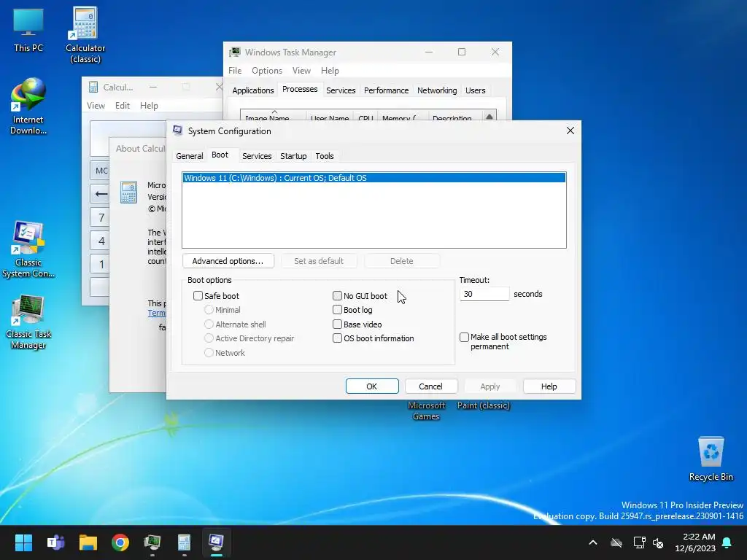747x560 pixels.
Task: Open Calculator Help menu
Action: coord(149,106)
